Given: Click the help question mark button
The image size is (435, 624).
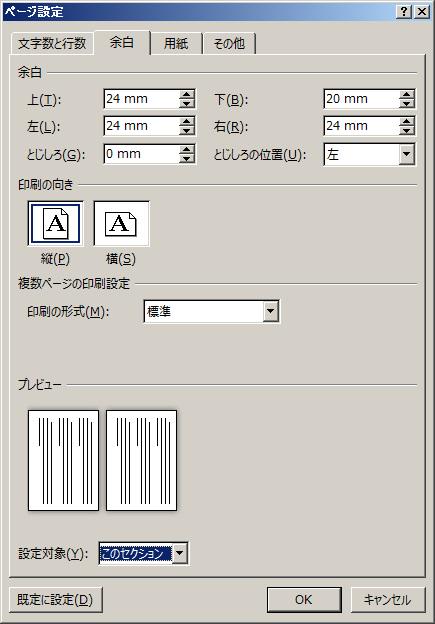Looking at the screenshot, I should (x=404, y=12).
